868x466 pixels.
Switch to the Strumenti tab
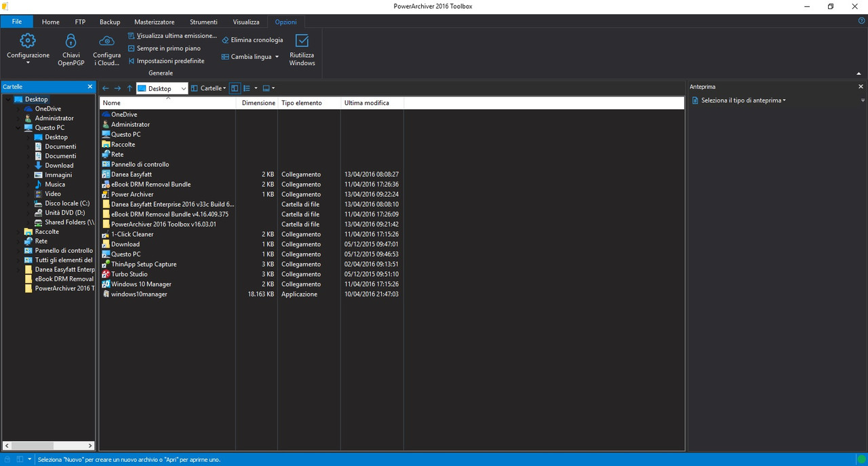pos(203,22)
